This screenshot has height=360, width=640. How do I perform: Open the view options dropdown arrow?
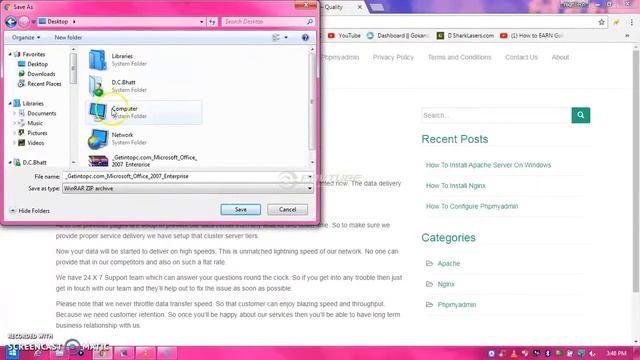pos(286,38)
